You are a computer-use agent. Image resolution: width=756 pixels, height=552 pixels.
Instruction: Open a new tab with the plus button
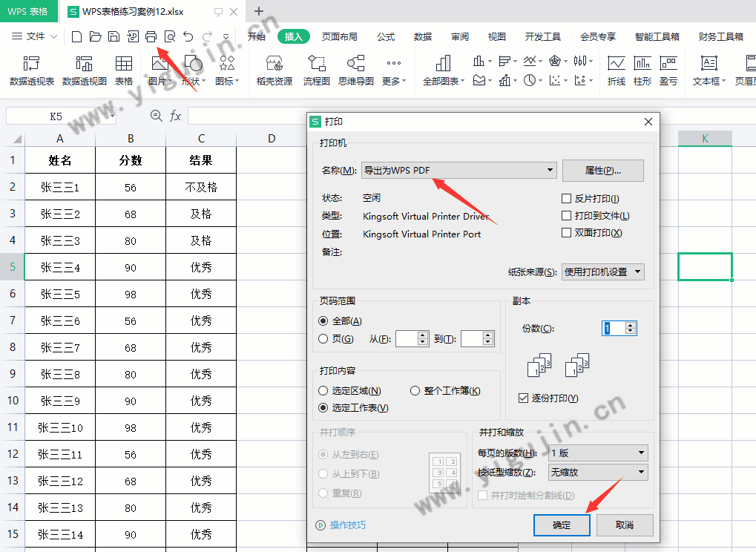tap(258, 11)
